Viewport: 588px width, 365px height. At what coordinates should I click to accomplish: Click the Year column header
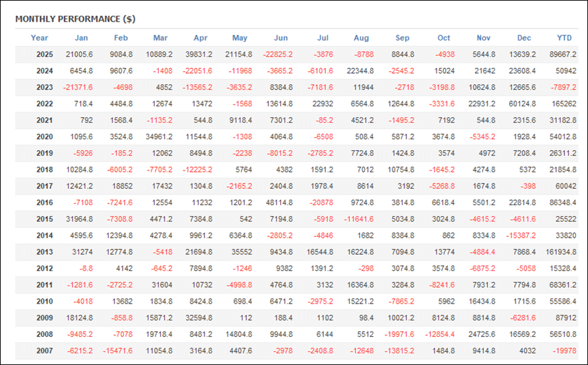[39, 38]
